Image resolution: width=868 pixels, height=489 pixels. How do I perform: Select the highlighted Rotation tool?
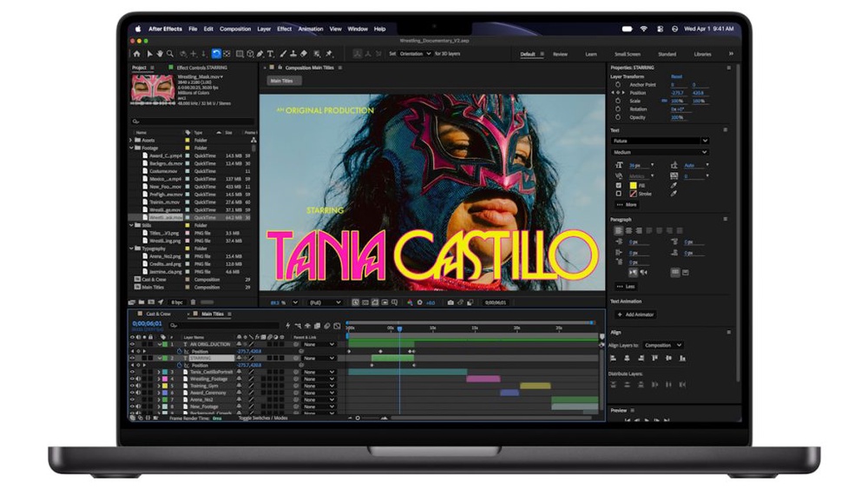(x=216, y=54)
